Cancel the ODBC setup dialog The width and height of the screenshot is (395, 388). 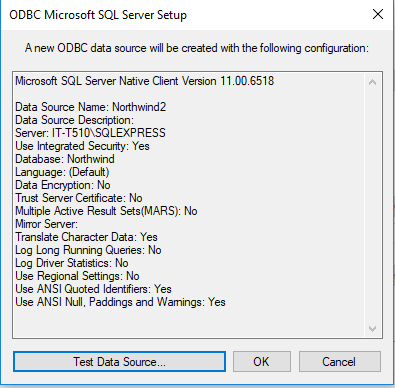click(x=339, y=362)
